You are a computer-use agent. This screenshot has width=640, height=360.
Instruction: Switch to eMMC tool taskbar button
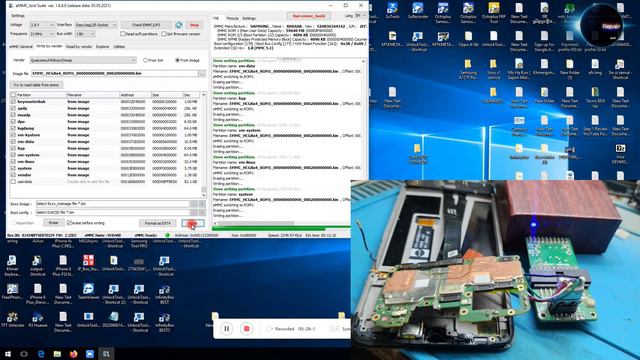[x=106, y=354]
